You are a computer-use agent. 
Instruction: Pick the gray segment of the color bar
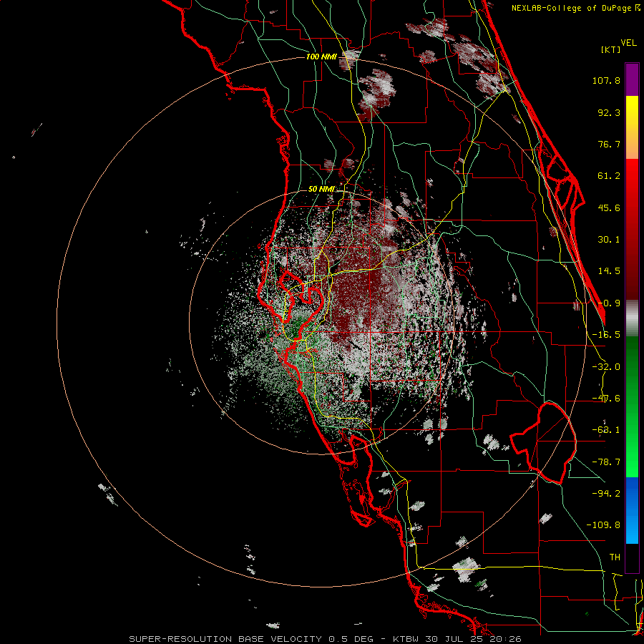click(x=632, y=318)
